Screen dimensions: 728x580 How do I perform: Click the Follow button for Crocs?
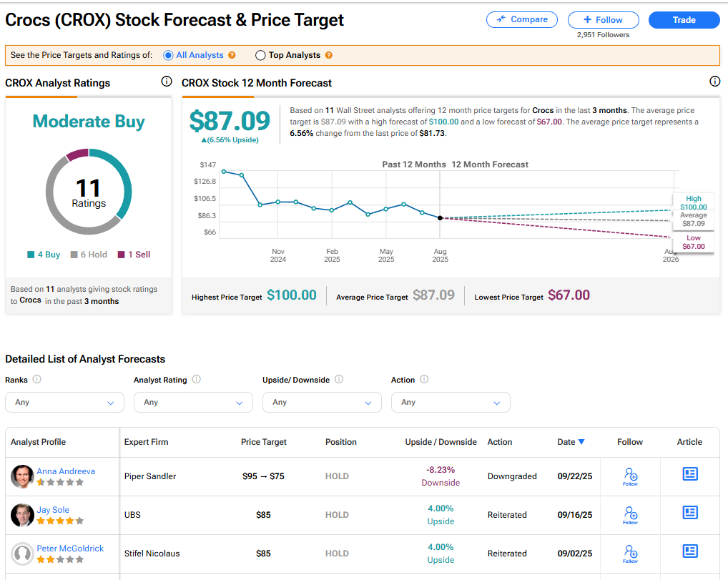[603, 19]
